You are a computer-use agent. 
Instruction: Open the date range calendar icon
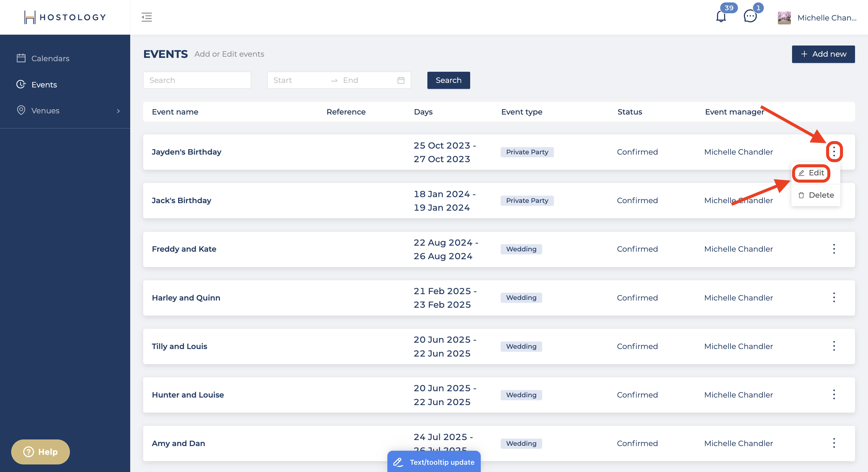pos(401,80)
